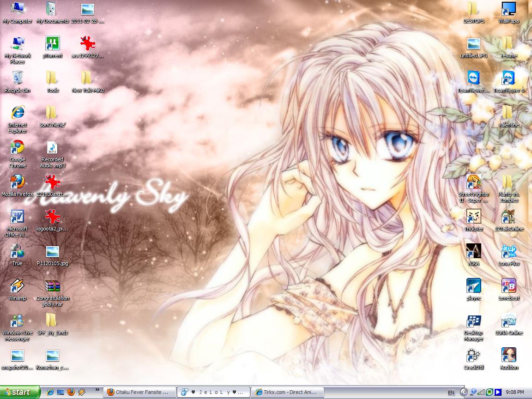Select the TeamViewer... desktop icon next to untitled.JPG column

(474, 82)
